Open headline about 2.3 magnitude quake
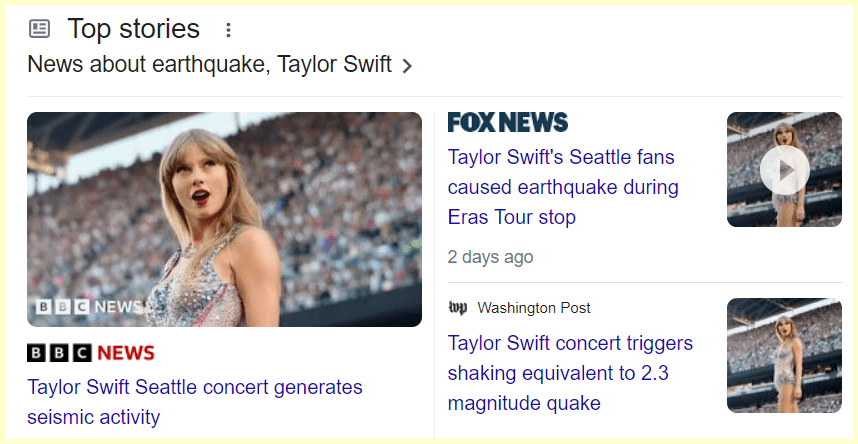858x444 pixels. [570, 373]
